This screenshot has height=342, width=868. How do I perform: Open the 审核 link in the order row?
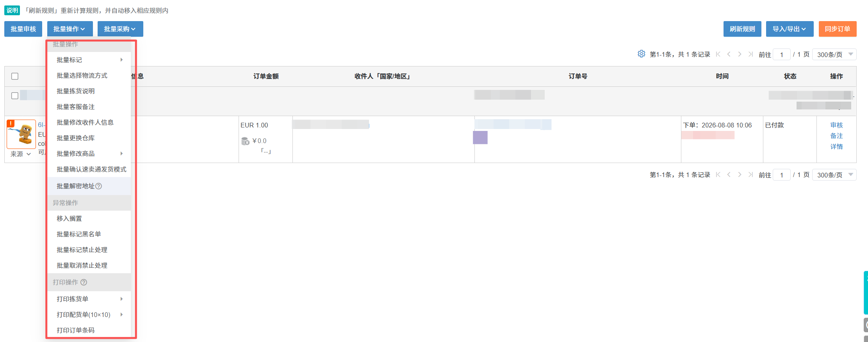(x=836, y=125)
